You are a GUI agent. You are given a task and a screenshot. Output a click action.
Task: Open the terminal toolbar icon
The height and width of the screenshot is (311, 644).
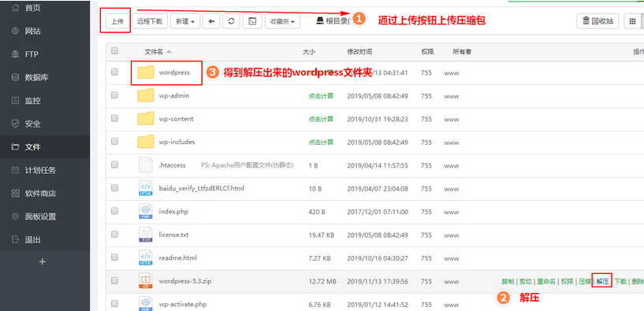pos(252,21)
